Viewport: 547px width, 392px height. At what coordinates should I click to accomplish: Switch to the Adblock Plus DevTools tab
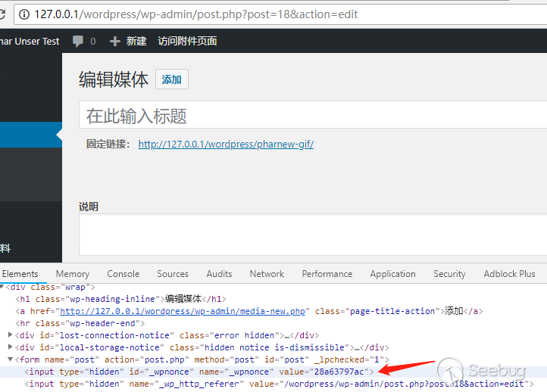click(509, 274)
